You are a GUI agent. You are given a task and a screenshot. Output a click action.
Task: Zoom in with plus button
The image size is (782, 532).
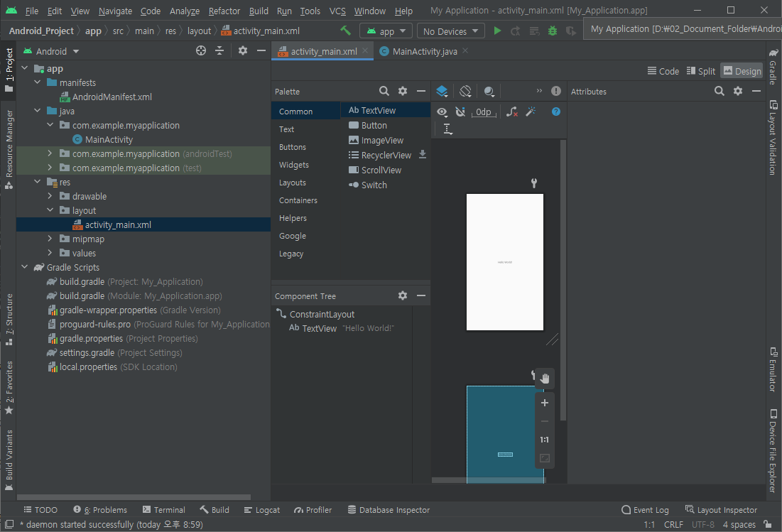545,403
